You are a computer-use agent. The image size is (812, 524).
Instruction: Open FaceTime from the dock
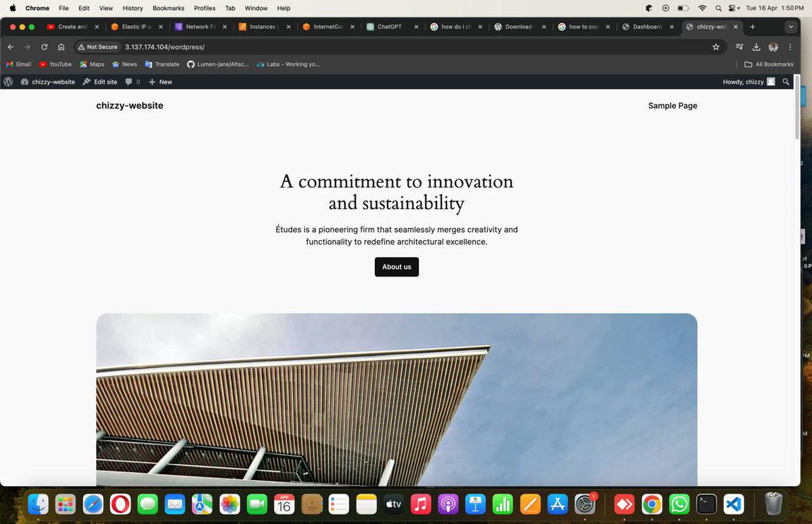click(256, 504)
